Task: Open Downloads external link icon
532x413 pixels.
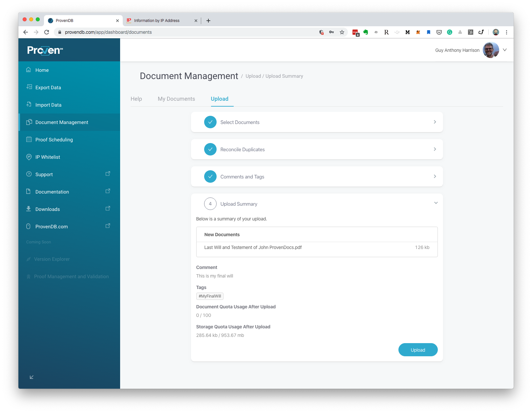Action: (x=108, y=209)
